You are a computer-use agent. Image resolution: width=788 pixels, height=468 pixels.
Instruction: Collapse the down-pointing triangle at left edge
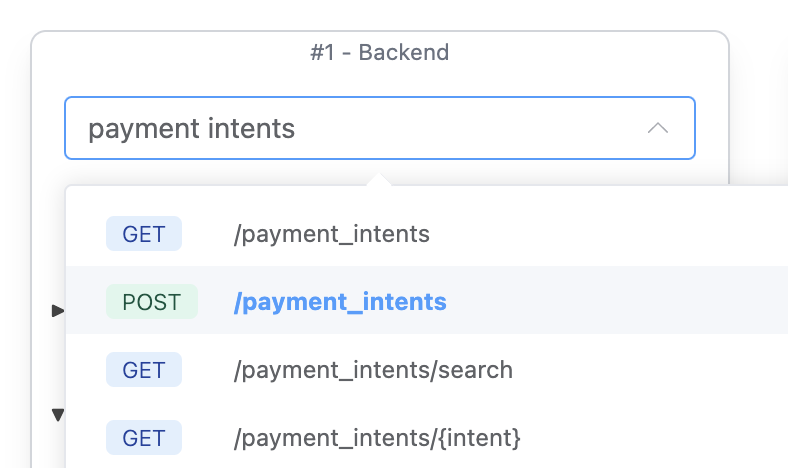(x=58, y=414)
